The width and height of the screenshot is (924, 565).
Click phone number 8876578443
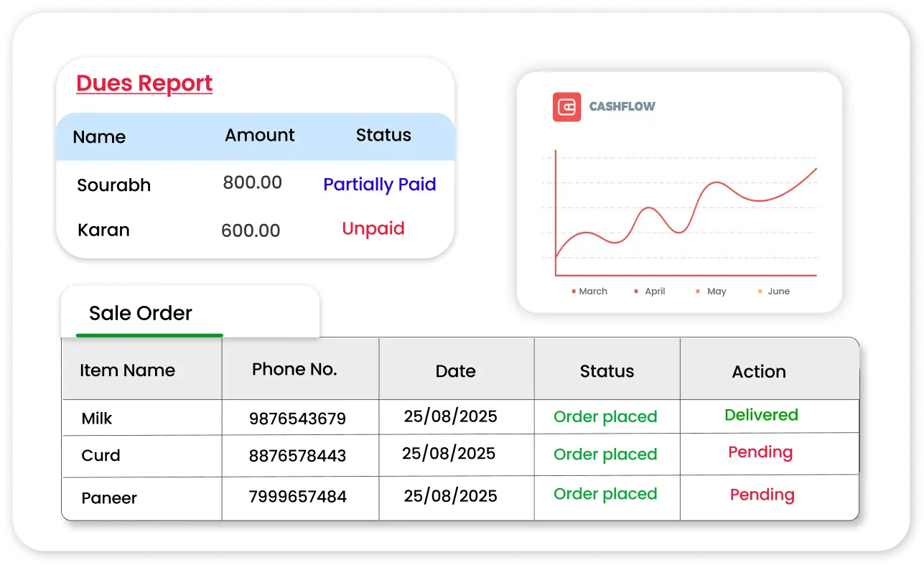pyautogui.click(x=297, y=456)
